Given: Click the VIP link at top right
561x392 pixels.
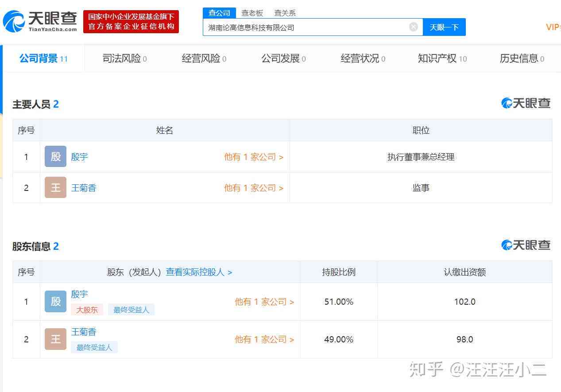Looking at the screenshot, I should [x=553, y=27].
